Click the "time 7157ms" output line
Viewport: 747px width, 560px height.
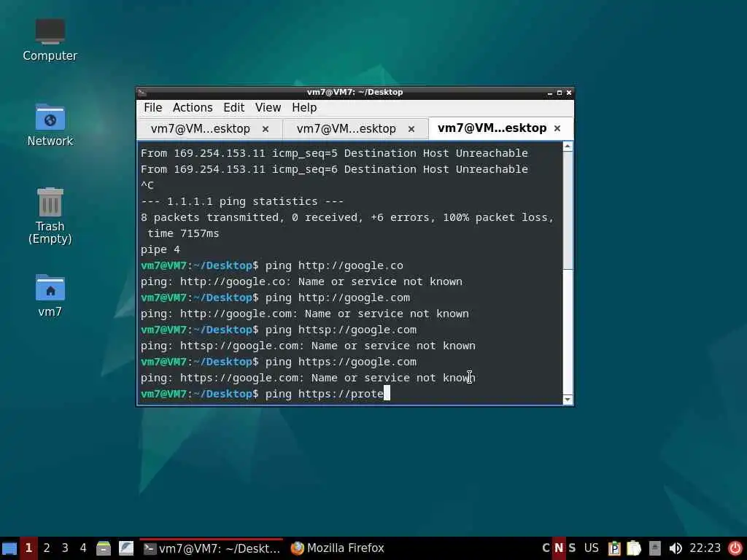point(183,233)
